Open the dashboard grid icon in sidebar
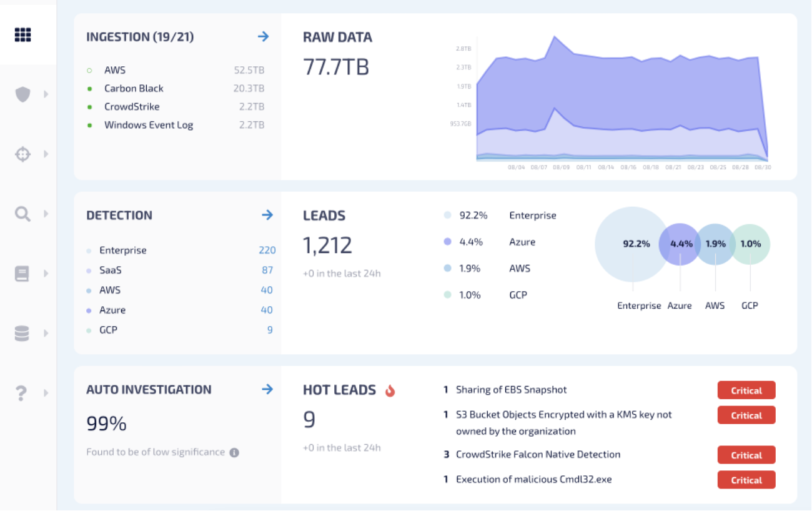 tap(22, 35)
